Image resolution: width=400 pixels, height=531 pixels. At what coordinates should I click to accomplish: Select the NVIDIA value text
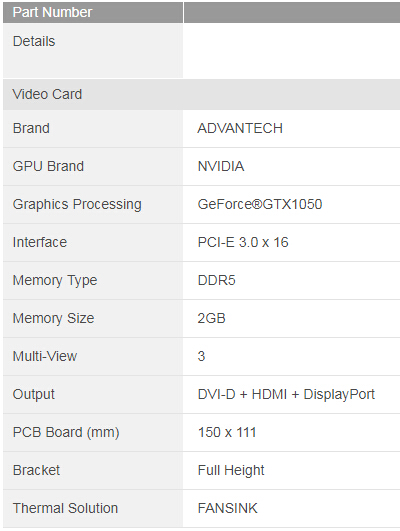[221, 166]
